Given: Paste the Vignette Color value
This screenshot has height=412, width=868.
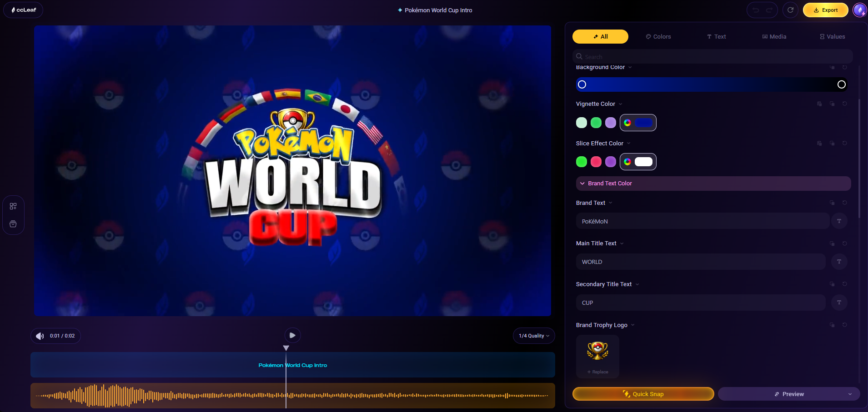Looking at the screenshot, I should click(819, 104).
